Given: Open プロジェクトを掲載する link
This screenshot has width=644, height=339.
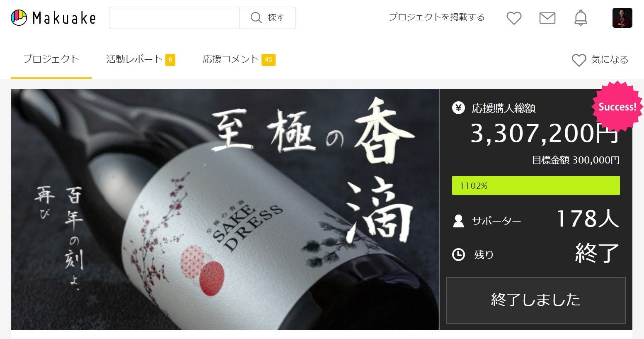Looking at the screenshot, I should (x=437, y=17).
